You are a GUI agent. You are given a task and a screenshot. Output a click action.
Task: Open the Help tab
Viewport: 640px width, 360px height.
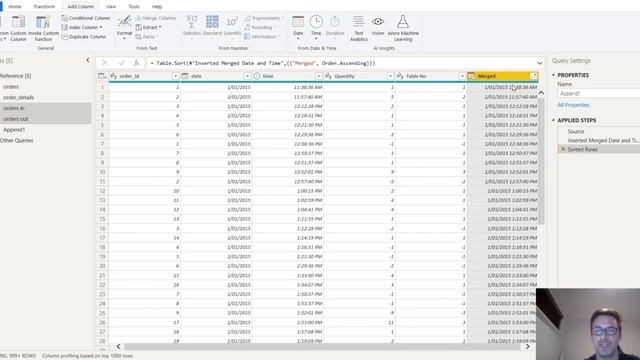coord(157,7)
